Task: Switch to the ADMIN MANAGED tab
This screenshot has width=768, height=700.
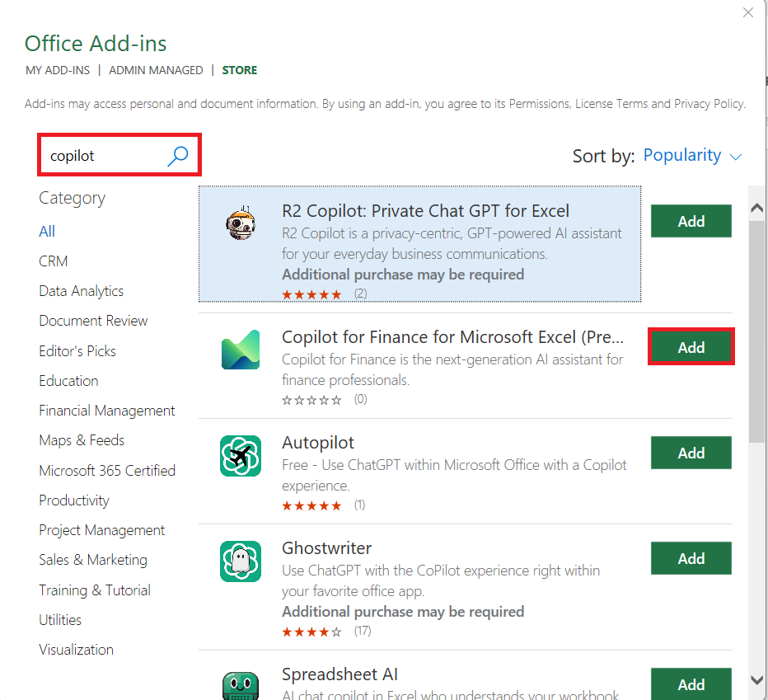Action: pyautogui.click(x=156, y=70)
